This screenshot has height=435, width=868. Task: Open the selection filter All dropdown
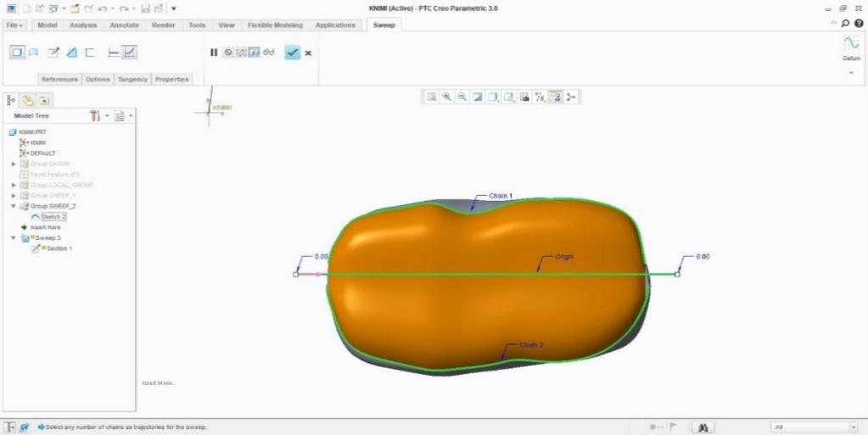pos(815,427)
